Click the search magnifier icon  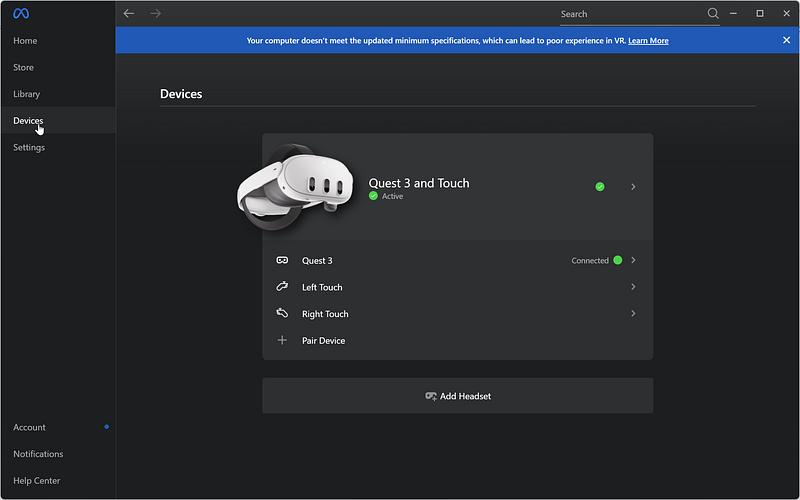coord(713,13)
